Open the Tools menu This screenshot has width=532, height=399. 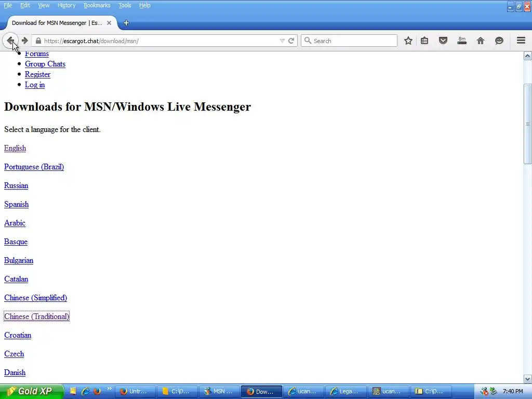tap(125, 5)
